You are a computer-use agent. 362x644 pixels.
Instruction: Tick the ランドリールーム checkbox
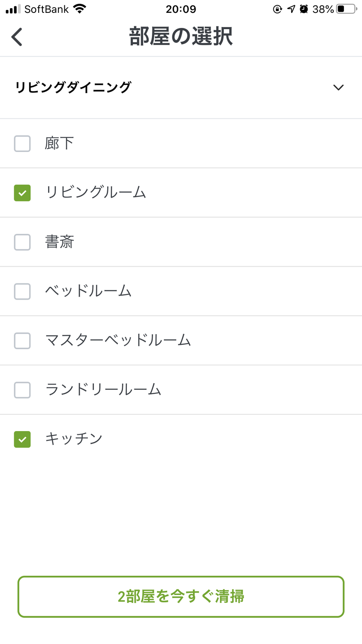(22, 390)
